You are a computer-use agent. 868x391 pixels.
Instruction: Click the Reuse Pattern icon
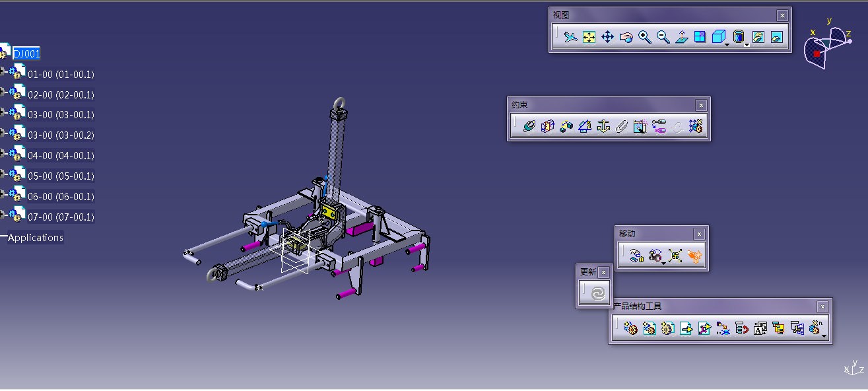(x=695, y=126)
